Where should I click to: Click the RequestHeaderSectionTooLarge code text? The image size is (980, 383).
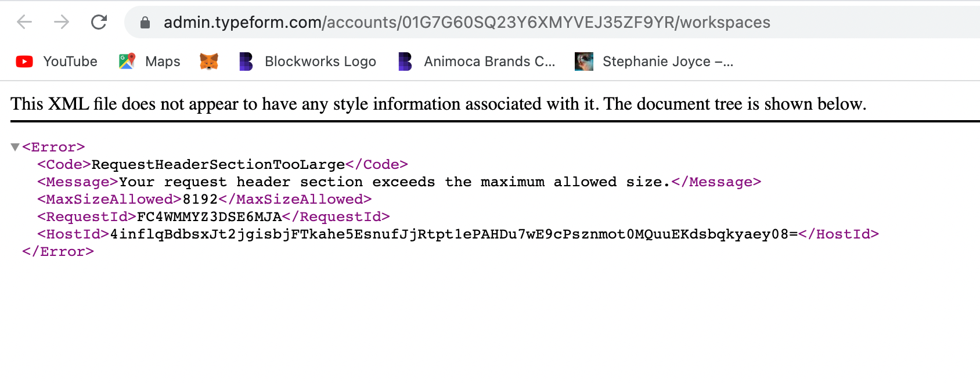click(x=218, y=165)
